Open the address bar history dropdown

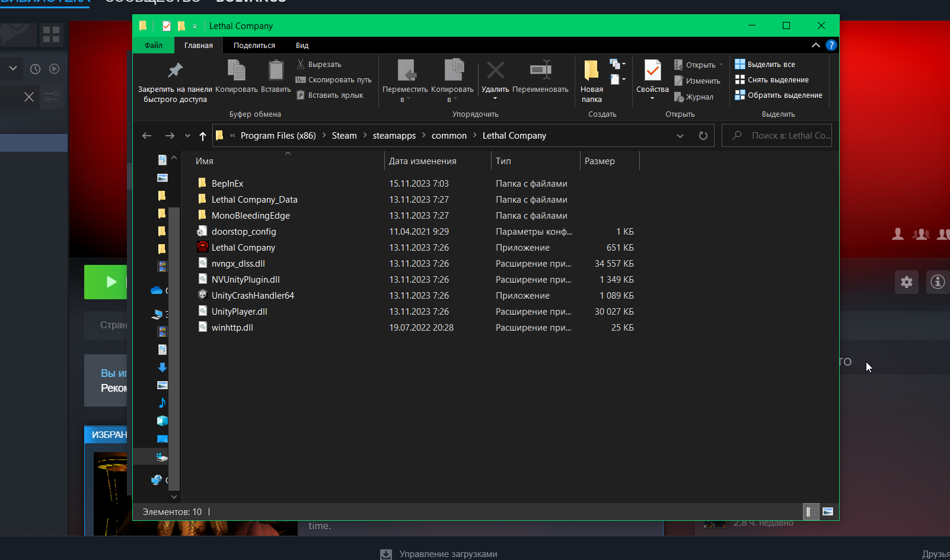[680, 136]
